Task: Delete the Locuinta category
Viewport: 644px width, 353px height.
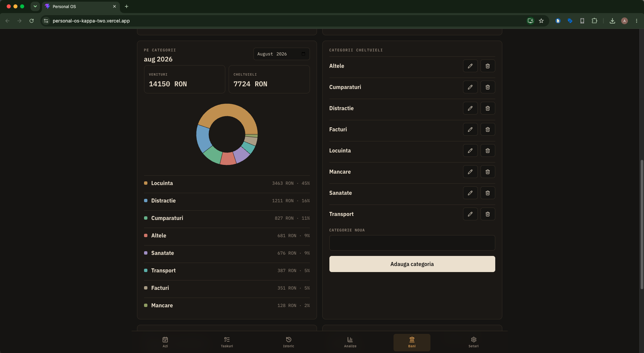Action: [x=488, y=150]
